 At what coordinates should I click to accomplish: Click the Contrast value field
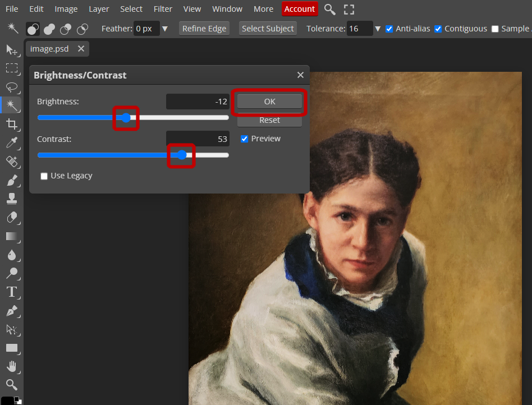point(198,139)
